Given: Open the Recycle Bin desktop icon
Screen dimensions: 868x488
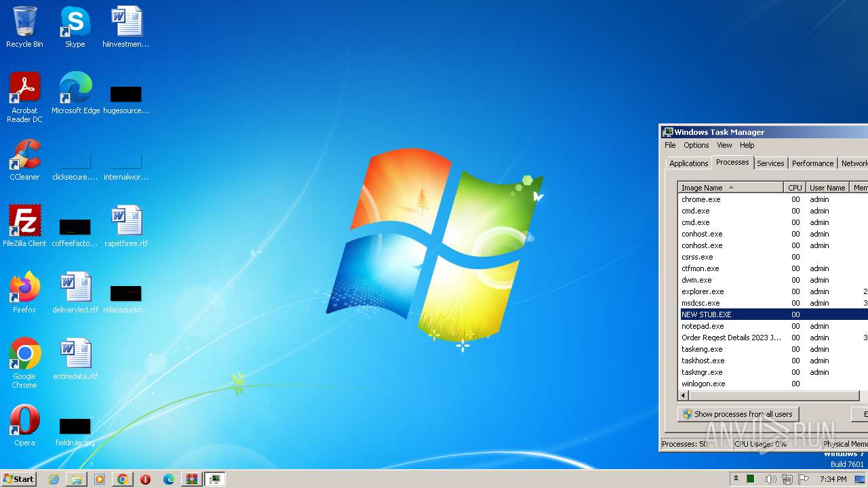Looking at the screenshot, I should point(24,27).
